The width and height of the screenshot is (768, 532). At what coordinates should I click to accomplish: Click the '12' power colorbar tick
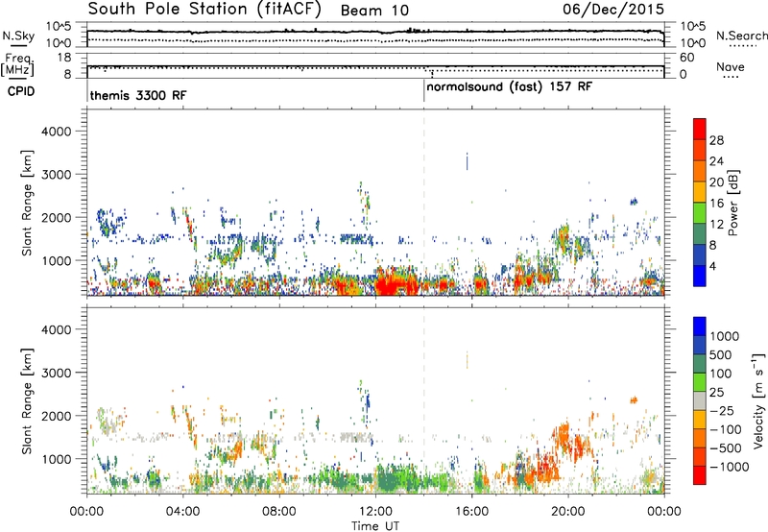716,225
